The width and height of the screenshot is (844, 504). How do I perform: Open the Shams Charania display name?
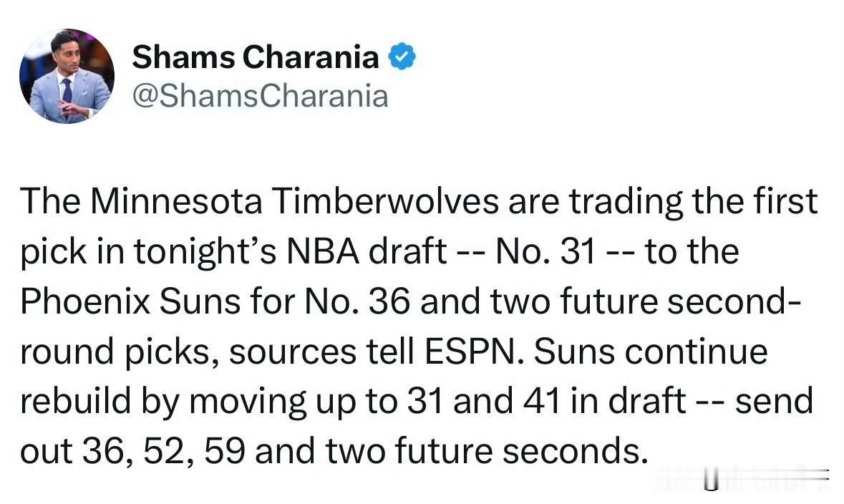click(256, 57)
